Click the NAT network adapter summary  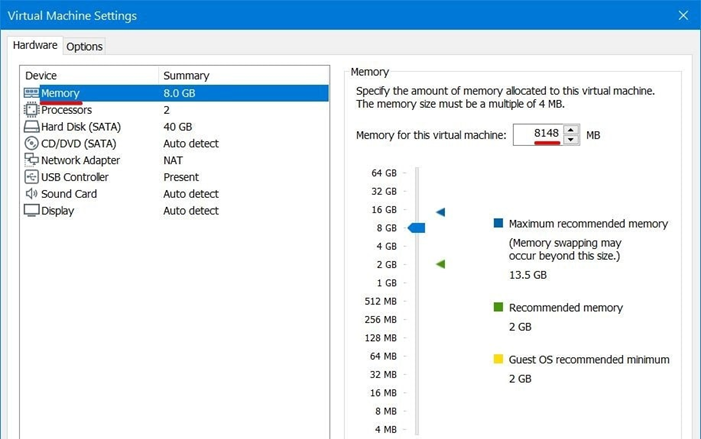pos(173,160)
